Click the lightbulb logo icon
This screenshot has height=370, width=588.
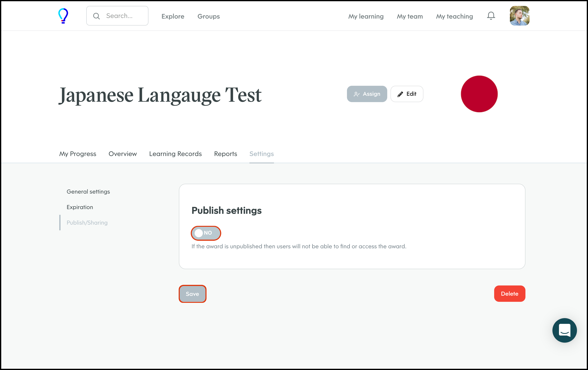click(x=63, y=16)
